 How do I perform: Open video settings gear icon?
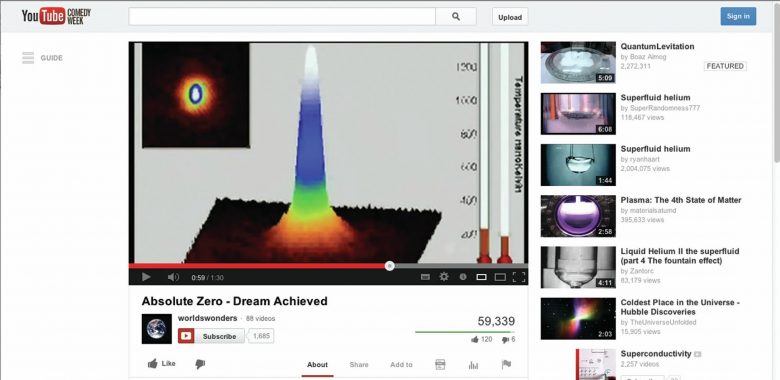[444, 277]
